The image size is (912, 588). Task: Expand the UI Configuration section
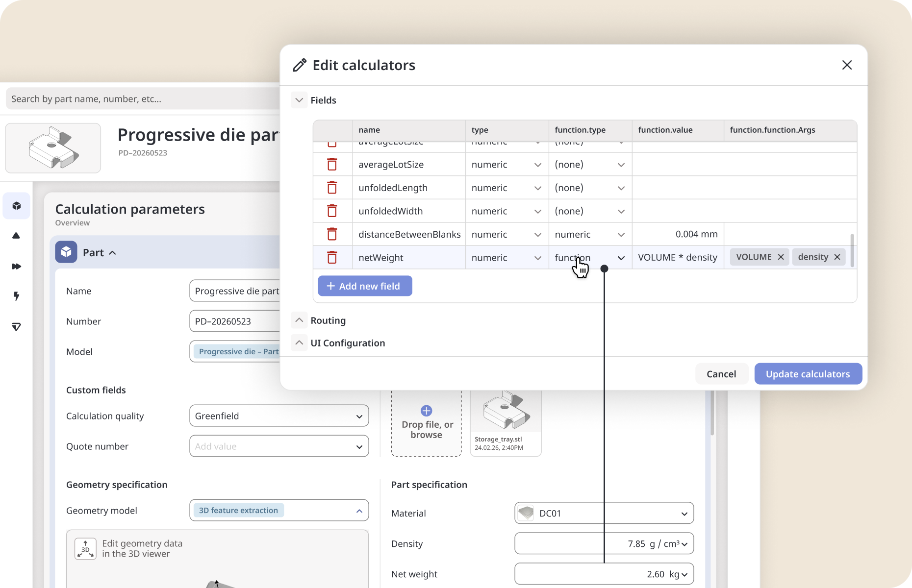(299, 343)
